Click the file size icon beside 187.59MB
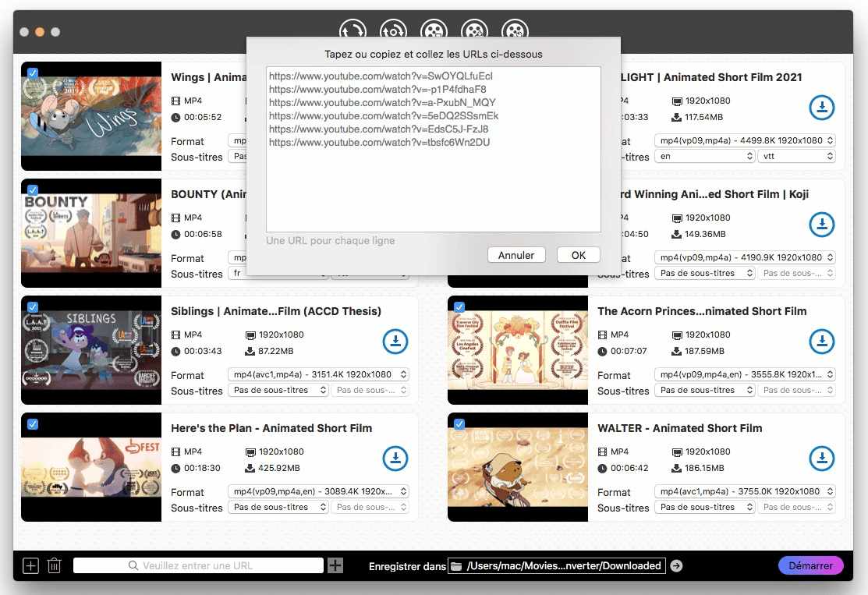Image resolution: width=868 pixels, height=595 pixels. coord(676,351)
